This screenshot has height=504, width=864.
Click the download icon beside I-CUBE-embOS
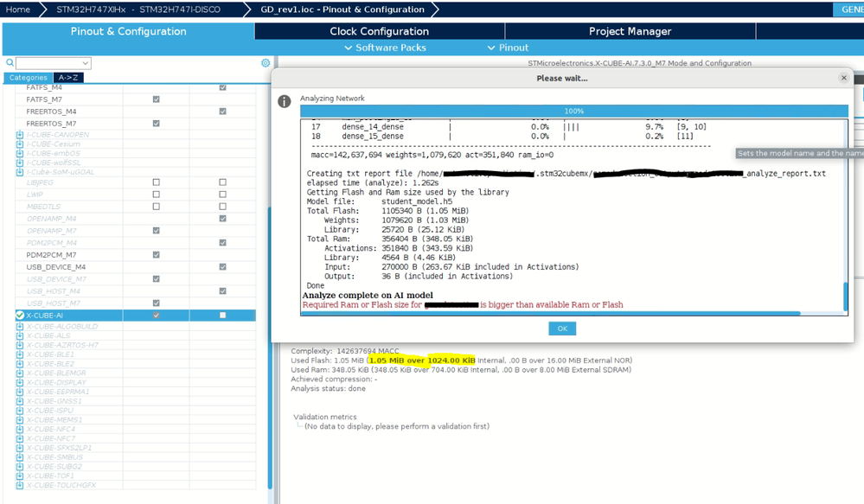[20, 153]
